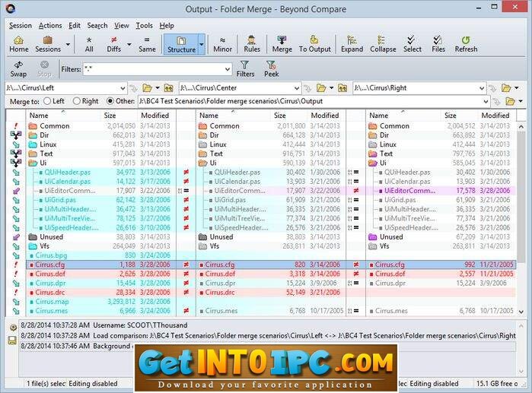Open the Help menu
532x393 pixels.
click(167, 25)
